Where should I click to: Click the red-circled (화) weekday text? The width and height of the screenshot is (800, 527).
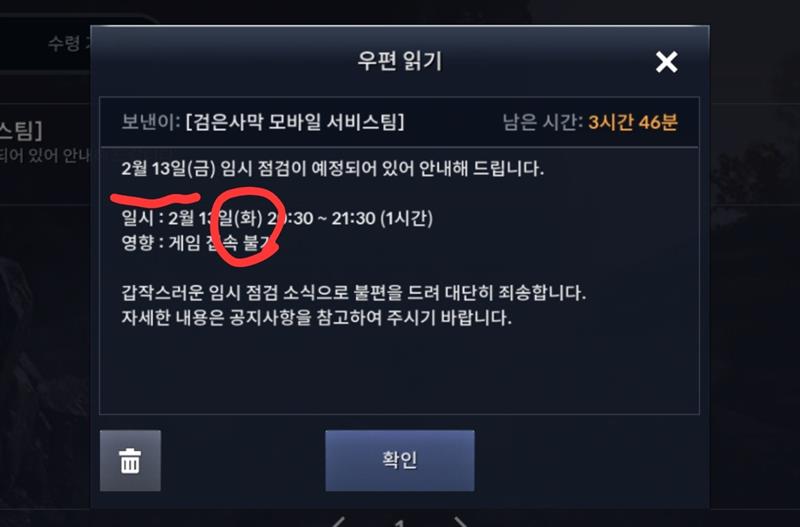tap(248, 218)
